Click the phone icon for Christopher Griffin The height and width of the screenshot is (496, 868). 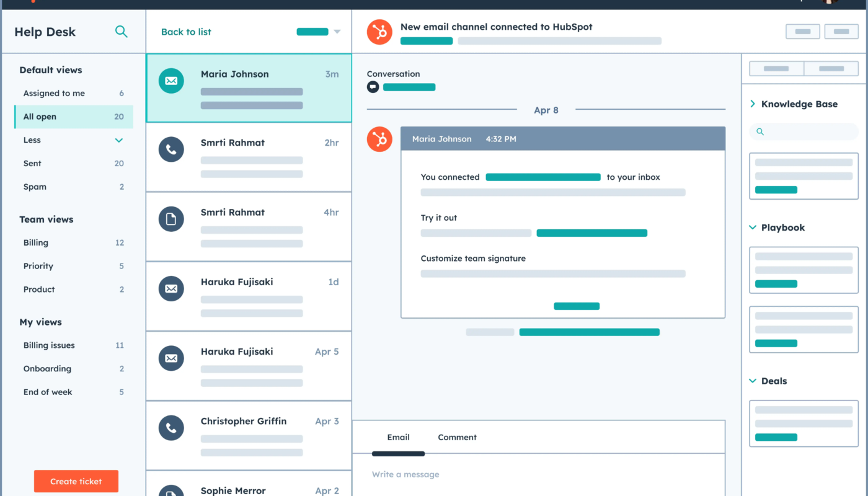pyautogui.click(x=171, y=428)
